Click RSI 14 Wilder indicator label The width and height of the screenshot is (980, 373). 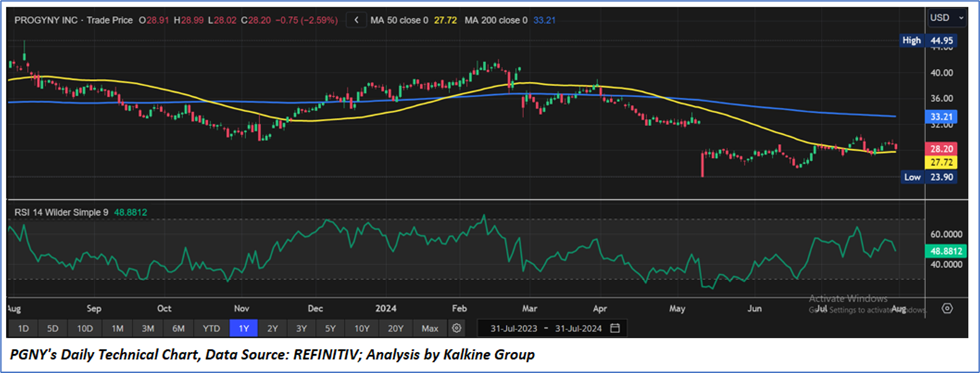pyautogui.click(x=60, y=212)
